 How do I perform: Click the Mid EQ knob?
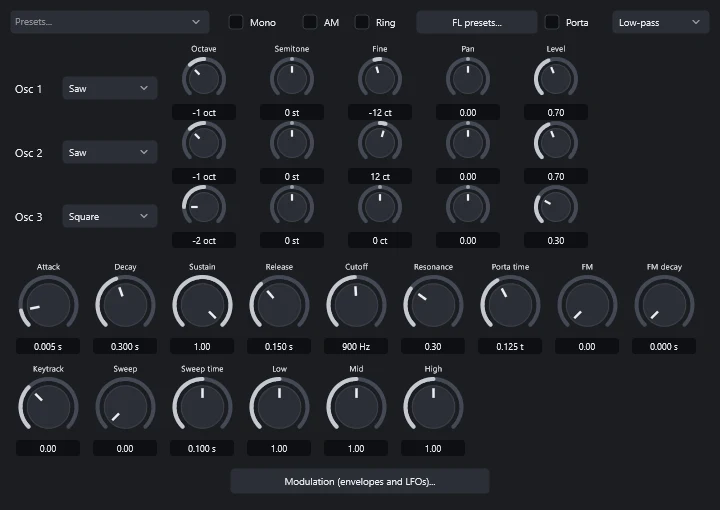coord(356,407)
